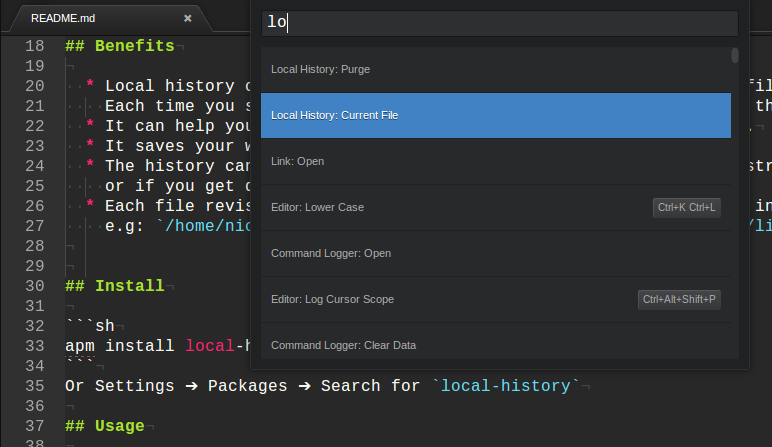
Task: Choose Editor: Log Cursor Scope command
Action: pyautogui.click(x=496, y=299)
